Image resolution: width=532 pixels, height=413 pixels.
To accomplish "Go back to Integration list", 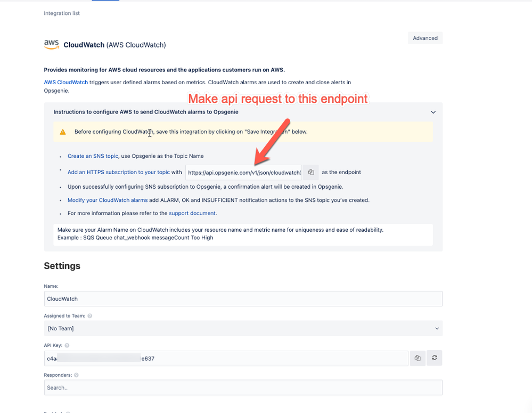I will [62, 13].
